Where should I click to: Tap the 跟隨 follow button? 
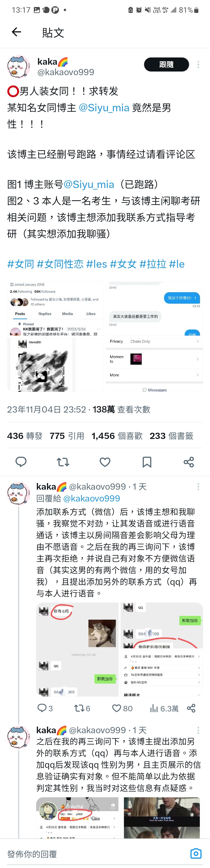click(166, 64)
